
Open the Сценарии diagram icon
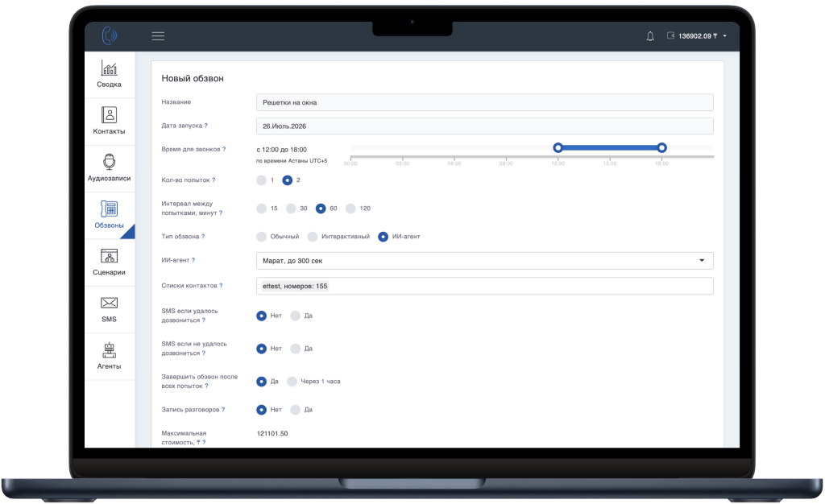point(109,255)
